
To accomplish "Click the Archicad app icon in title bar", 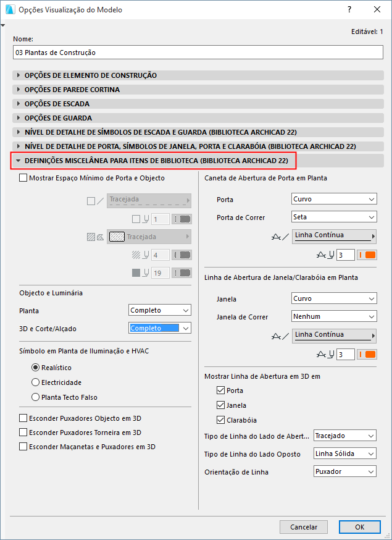I will pyautogui.click(x=10, y=10).
